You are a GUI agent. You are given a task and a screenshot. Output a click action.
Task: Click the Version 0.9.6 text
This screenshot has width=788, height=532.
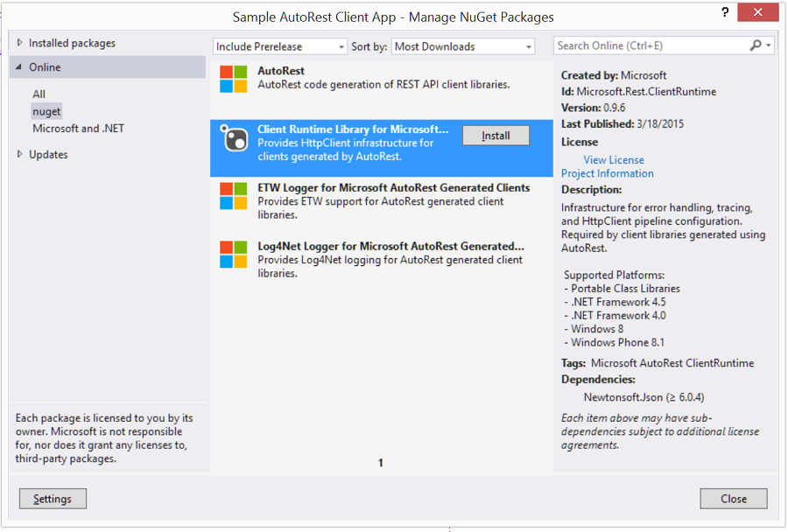(x=593, y=108)
